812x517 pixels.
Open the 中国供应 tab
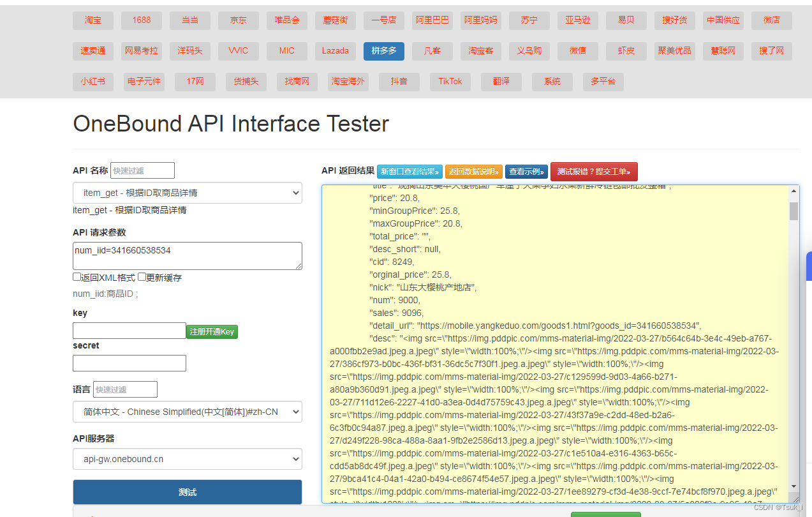pyautogui.click(x=723, y=20)
